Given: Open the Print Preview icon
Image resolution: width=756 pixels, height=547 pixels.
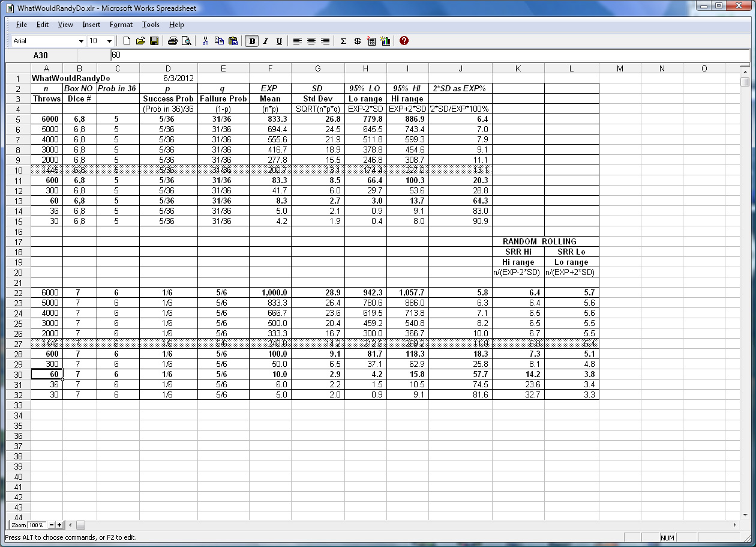Looking at the screenshot, I should coord(187,41).
